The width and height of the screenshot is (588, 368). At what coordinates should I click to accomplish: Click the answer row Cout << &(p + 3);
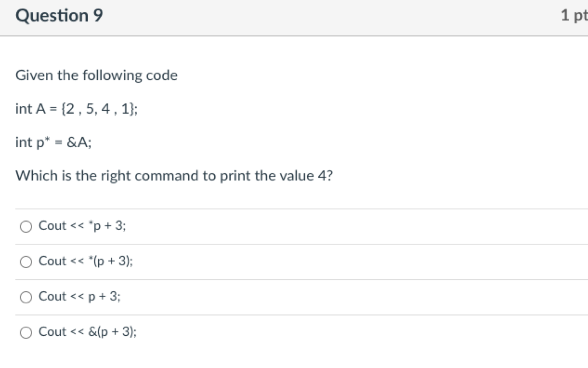[x=88, y=332]
